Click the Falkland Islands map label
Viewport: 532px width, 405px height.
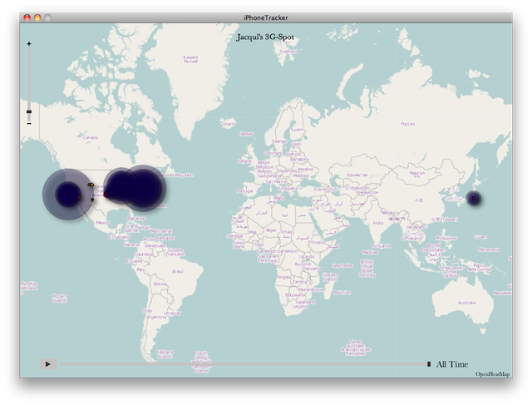pyautogui.click(x=165, y=354)
